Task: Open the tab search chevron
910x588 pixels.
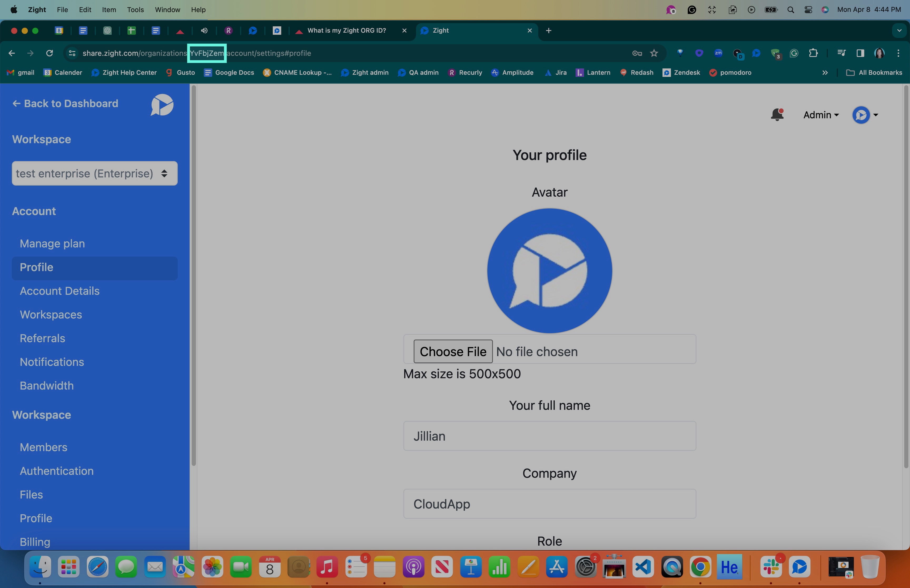Action: click(x=899, y=31)
